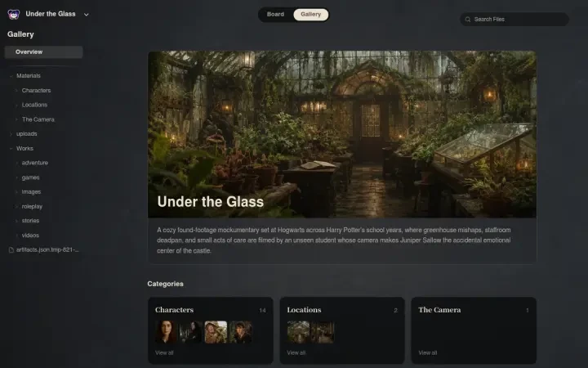Open the fourth character thumbnail

pyautogui.click(x=241, y=332)
